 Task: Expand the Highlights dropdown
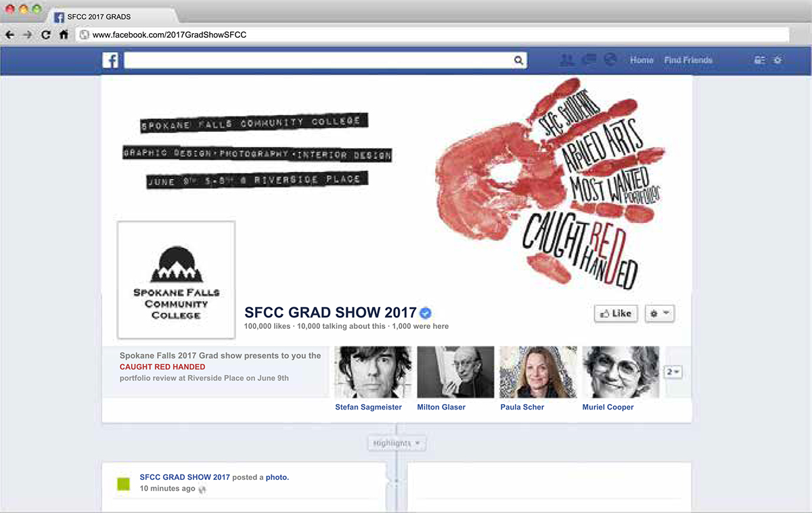tap(397, 443)
